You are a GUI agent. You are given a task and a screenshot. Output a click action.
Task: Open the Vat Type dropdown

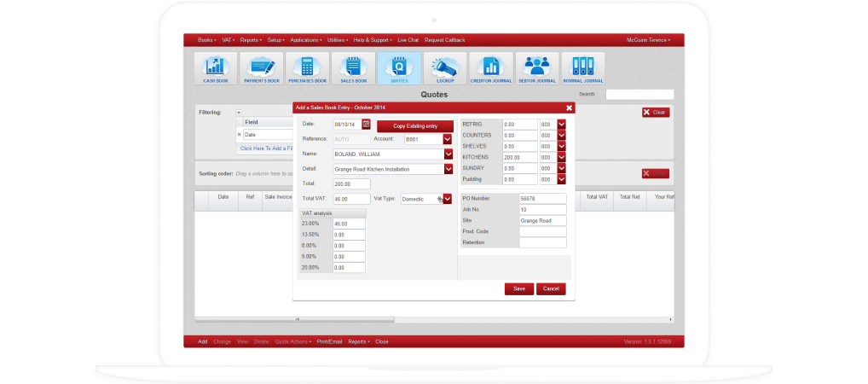tap(447, 199)
